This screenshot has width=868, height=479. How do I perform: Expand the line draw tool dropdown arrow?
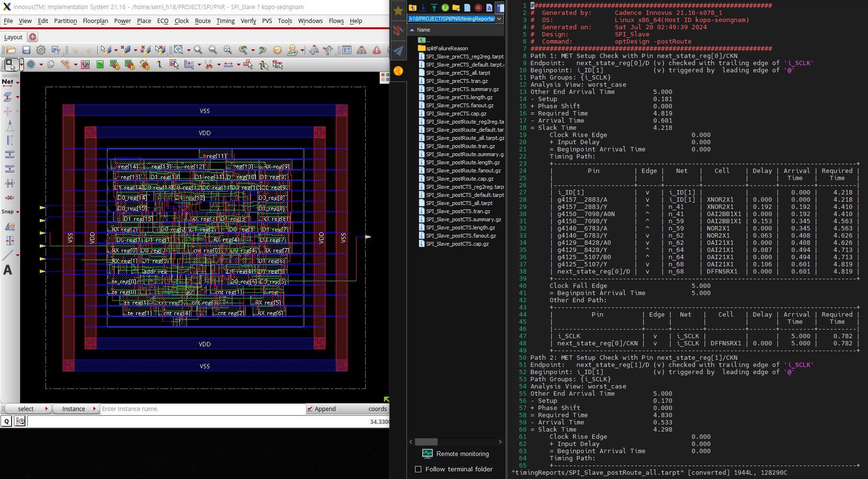tap(17, 255)
